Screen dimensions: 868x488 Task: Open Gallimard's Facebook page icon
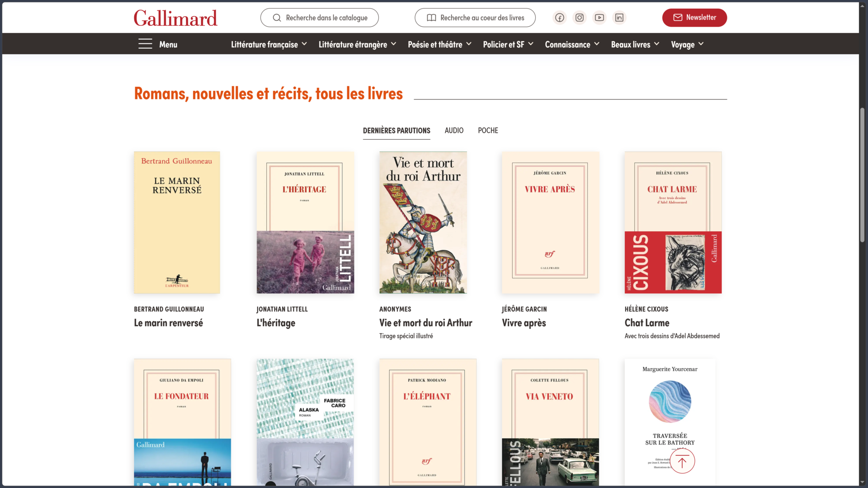coord(560,18)
